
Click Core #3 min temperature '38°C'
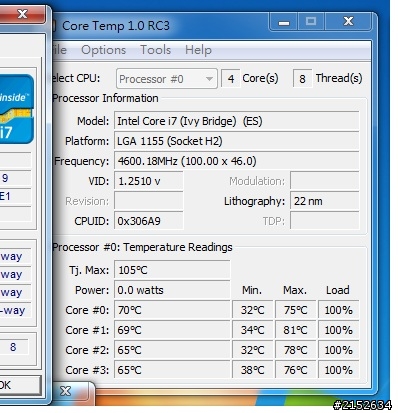pos(253,369)
